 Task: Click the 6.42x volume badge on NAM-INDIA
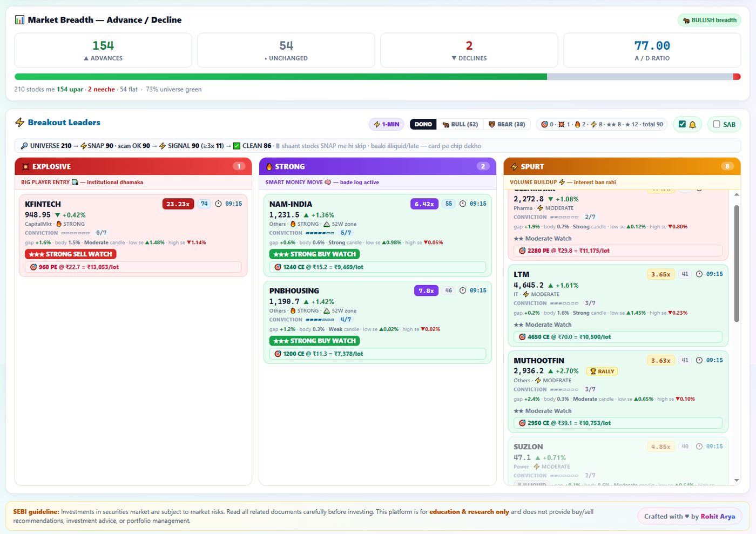click(424, 204)
